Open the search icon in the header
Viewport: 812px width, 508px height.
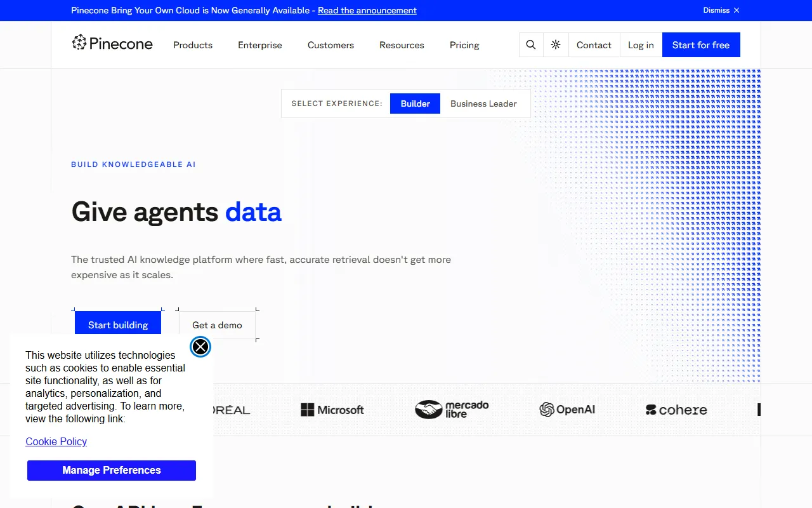[x=531, y=45]
